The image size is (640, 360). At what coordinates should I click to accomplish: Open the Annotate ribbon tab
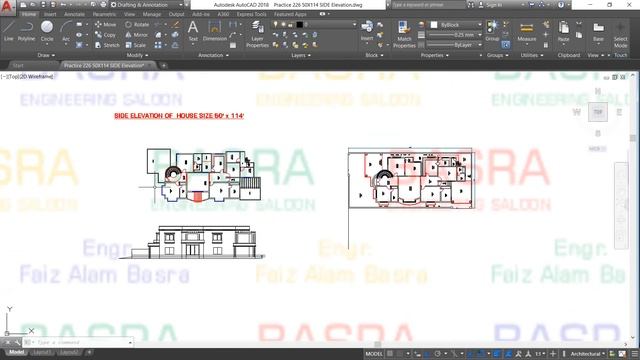[x=75, y=14]
